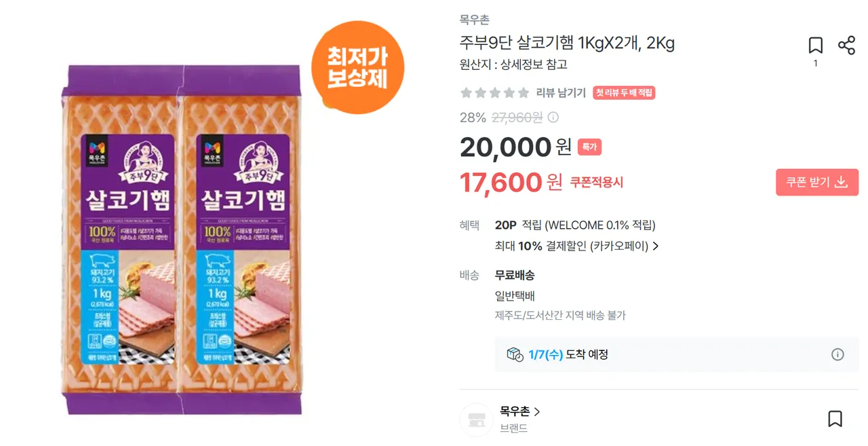Expand the 카카오페이 payment discount chevron
Screen dimensions: 868x446
pyautogui.click(x=656, y=246)
